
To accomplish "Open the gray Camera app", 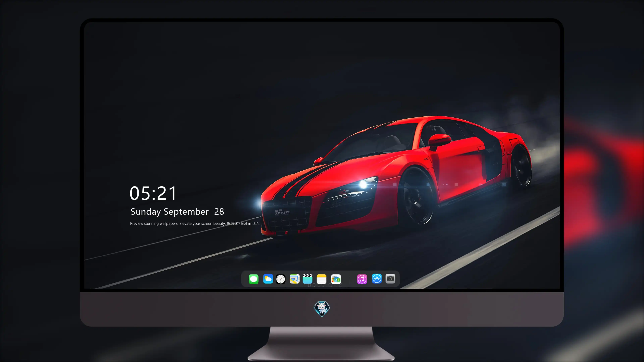I will pyautogui.click(x=390, y=279).
